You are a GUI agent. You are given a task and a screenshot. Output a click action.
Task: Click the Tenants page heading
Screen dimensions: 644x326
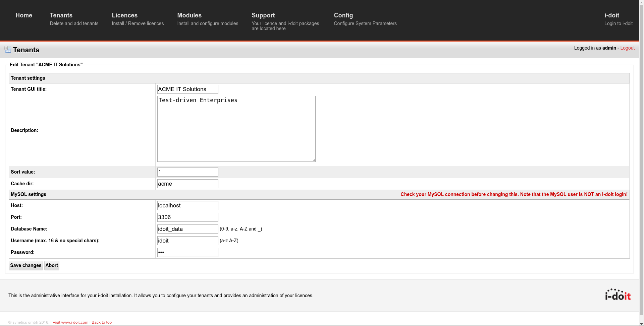26,50
